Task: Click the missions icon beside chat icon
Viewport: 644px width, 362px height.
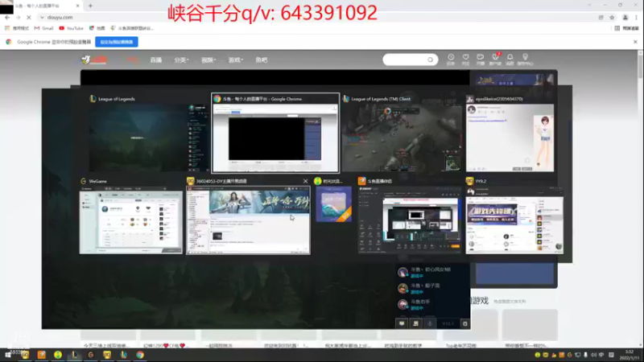Action: (415, 323)
